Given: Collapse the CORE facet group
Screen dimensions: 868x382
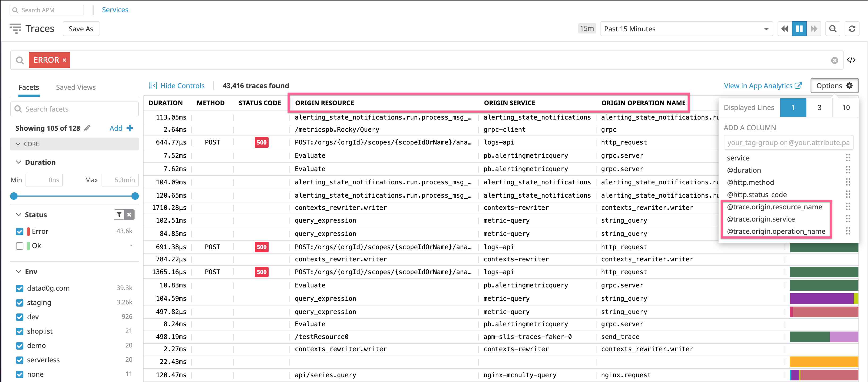Looking at the screenshot, I should (18, 144).
